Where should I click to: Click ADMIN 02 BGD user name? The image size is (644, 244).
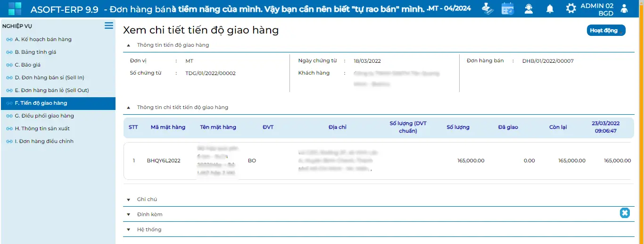pyautogui.click(x=597, y=9)
